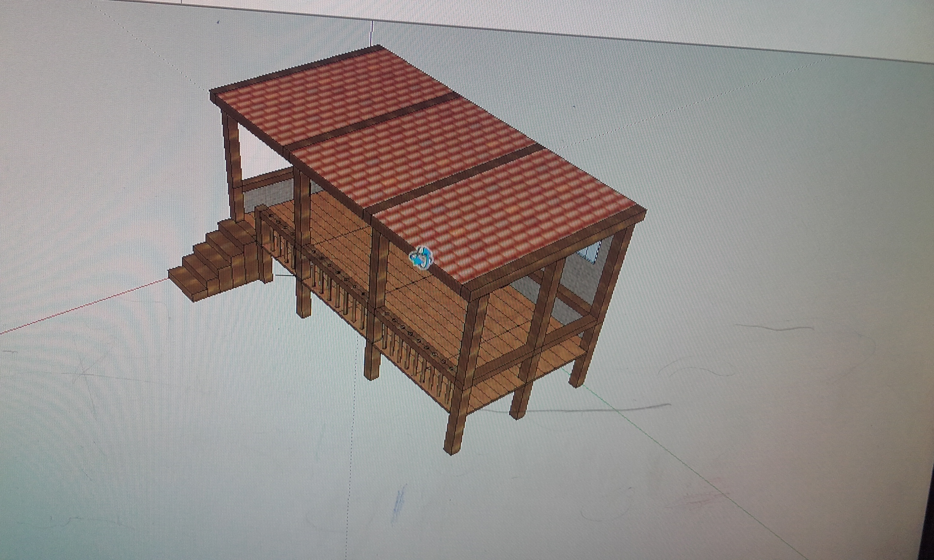The image size is (934, 560).
Task: Select the back-left post under the roof
Action: [234, 162]
